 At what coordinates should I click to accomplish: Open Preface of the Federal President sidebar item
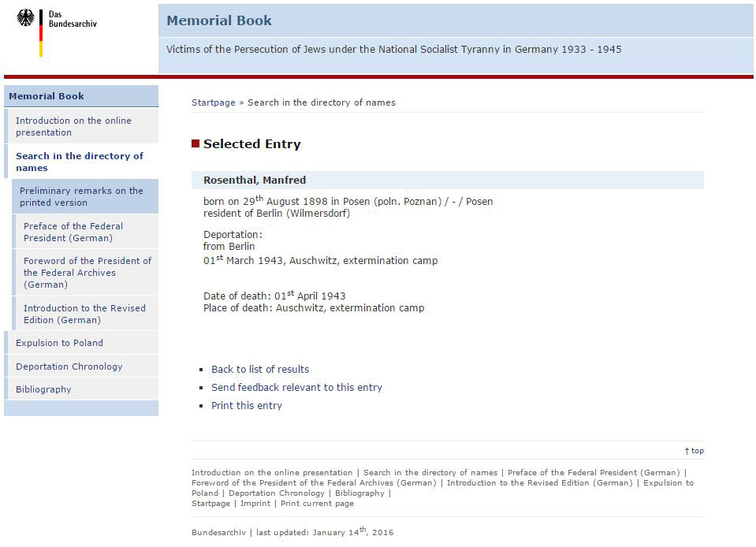pyautogui.click(x=87, y=232)
